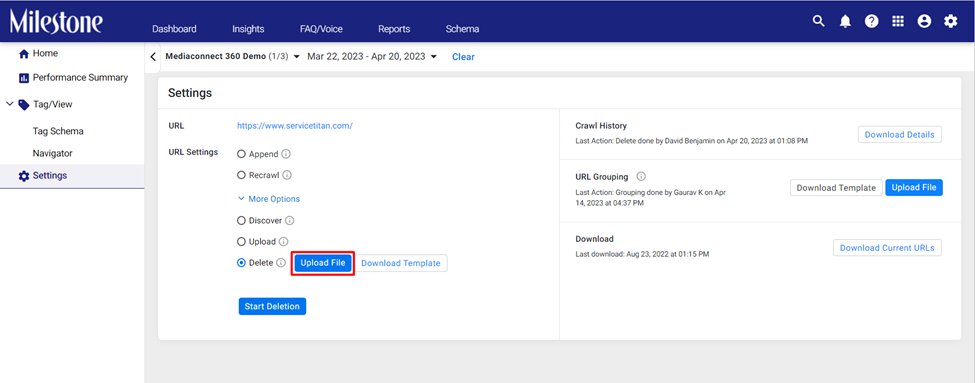Screen dimensions: 975x383
Task: Click the Performance Summary chart icon
Action: coord(24,78)
